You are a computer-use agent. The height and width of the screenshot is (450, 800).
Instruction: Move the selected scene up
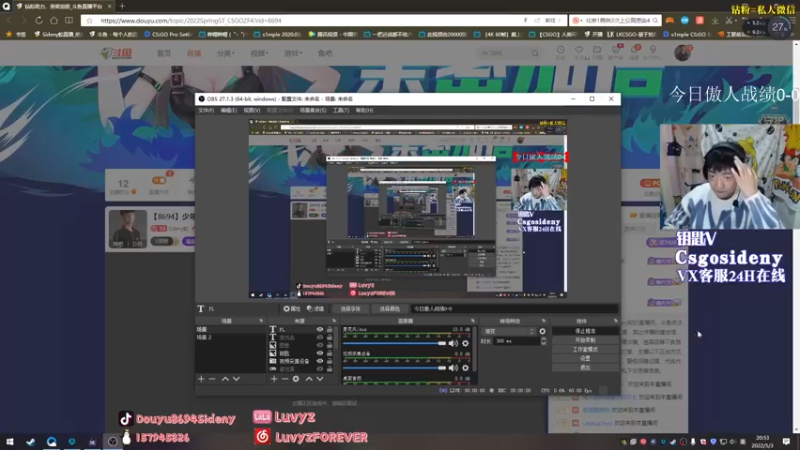click(x=225, y=379)
